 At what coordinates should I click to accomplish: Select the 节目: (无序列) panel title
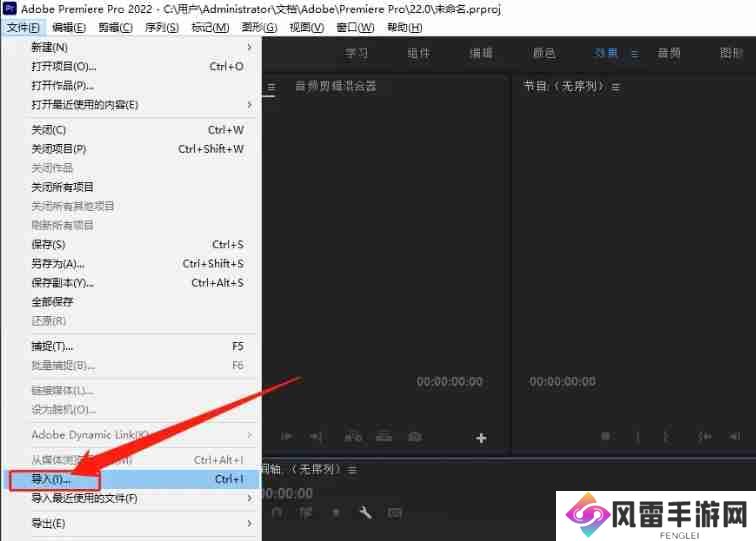click(x=564, y=87)
